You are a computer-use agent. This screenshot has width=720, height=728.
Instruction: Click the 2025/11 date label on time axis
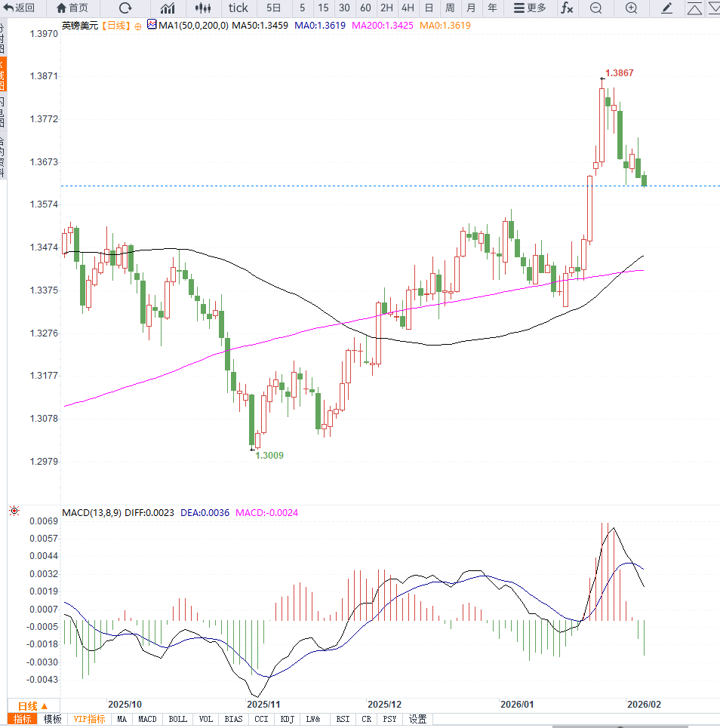[263, 705]
